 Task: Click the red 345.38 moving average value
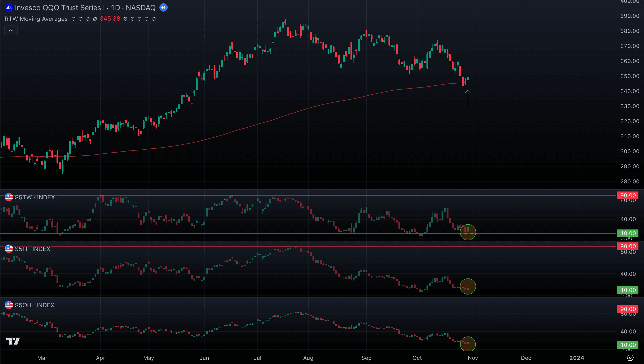click(110, 19)
